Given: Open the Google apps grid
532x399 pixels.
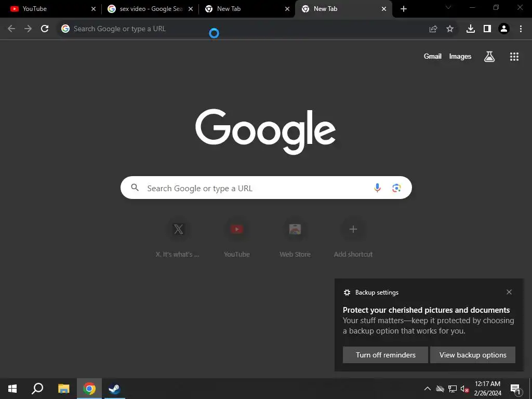Looking at the screenshot, I should [x=514, y=57].
